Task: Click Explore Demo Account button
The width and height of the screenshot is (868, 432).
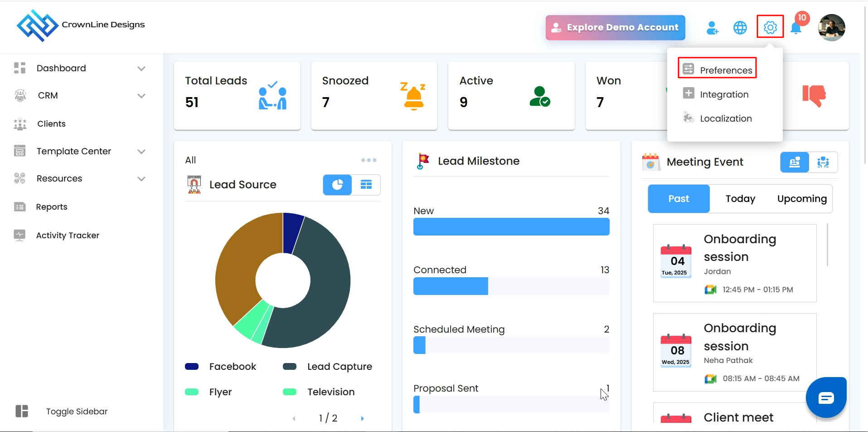Action: pyautogui.click(x=615, y=28)
